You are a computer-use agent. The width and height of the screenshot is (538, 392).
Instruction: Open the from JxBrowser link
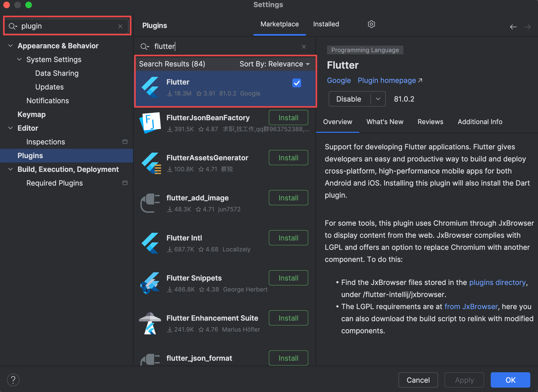pos(471,307)
